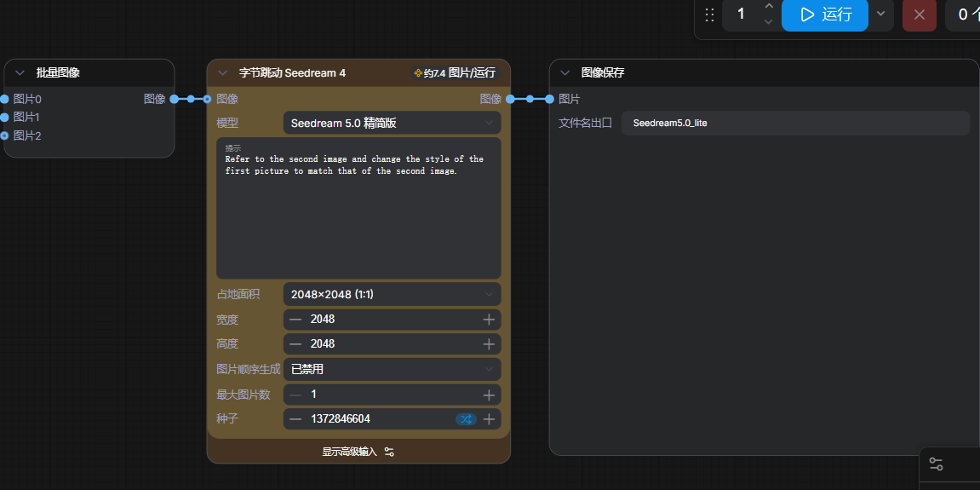
Task: Click the red X cancel button
Action: (x=920, y=14)
